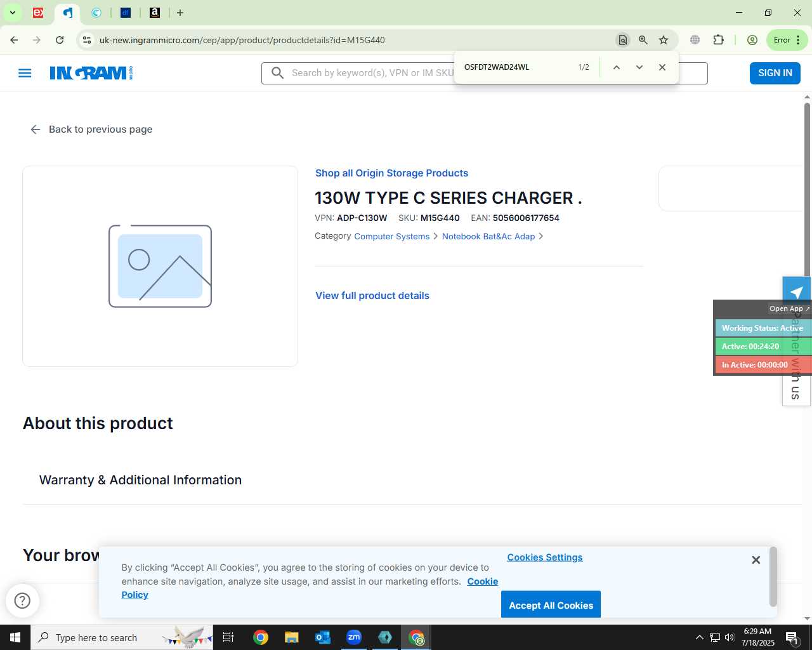Viewport: 812px width, 650px height.
Task: Click the site information icon in address bar
Action: click(x=87, y=40)
